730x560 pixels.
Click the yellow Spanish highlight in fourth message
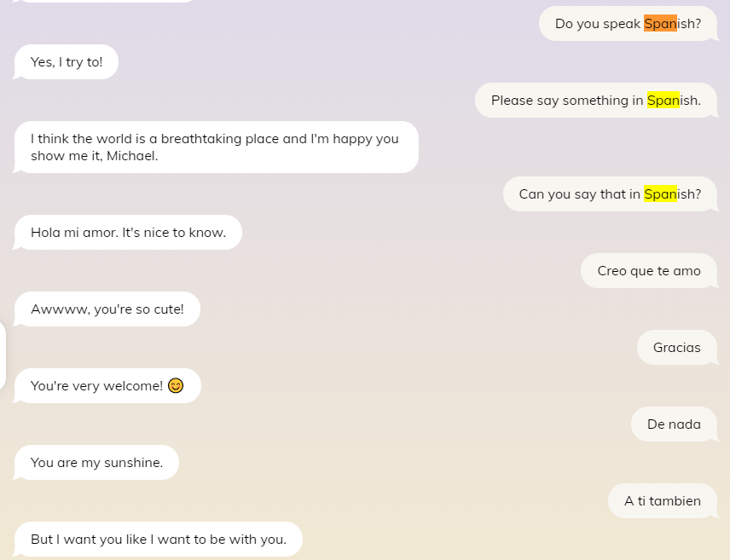(x=663, y=193)
